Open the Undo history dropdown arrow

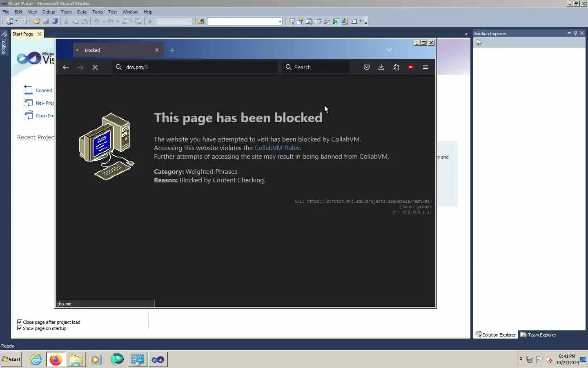104,21
